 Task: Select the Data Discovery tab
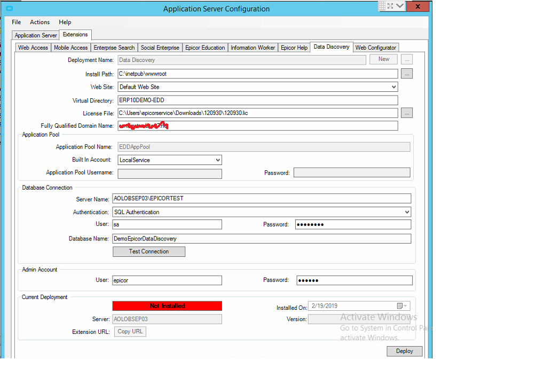coord(332,47)
